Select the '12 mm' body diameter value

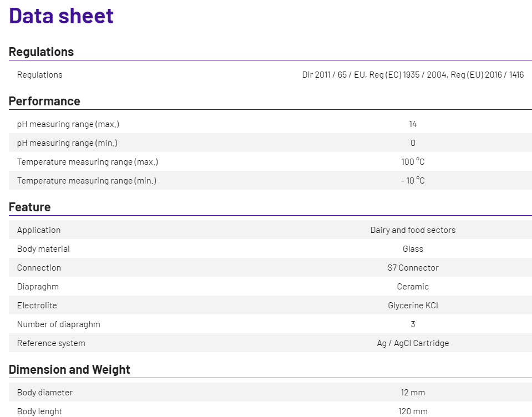tap(413, 393)
